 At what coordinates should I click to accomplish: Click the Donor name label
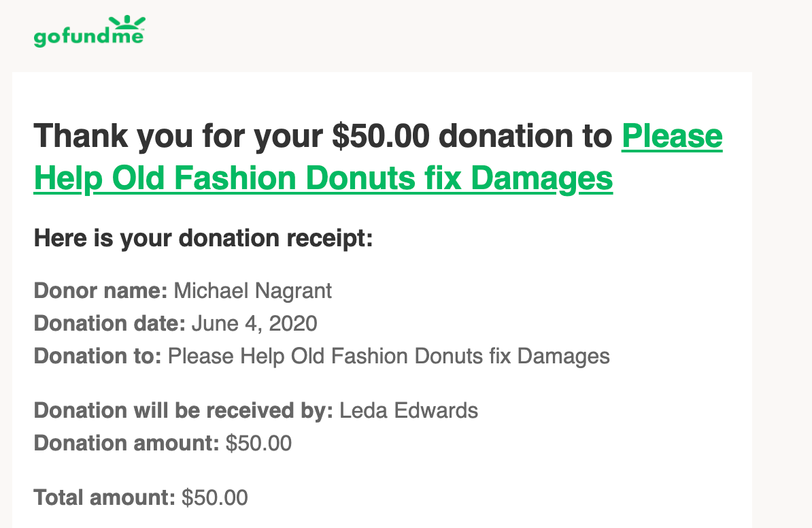(101, 291)
